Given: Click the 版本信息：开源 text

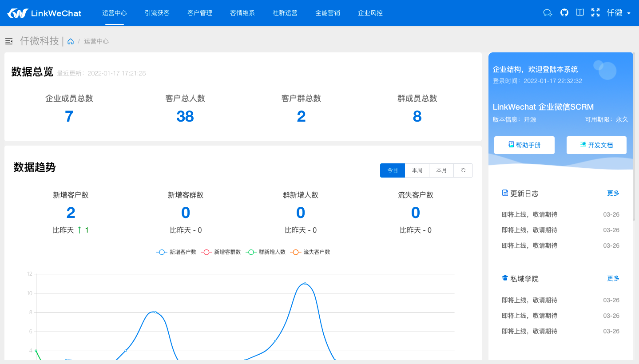Looking at the screenshot, I should pyautogui.click(x=514, y=119).
